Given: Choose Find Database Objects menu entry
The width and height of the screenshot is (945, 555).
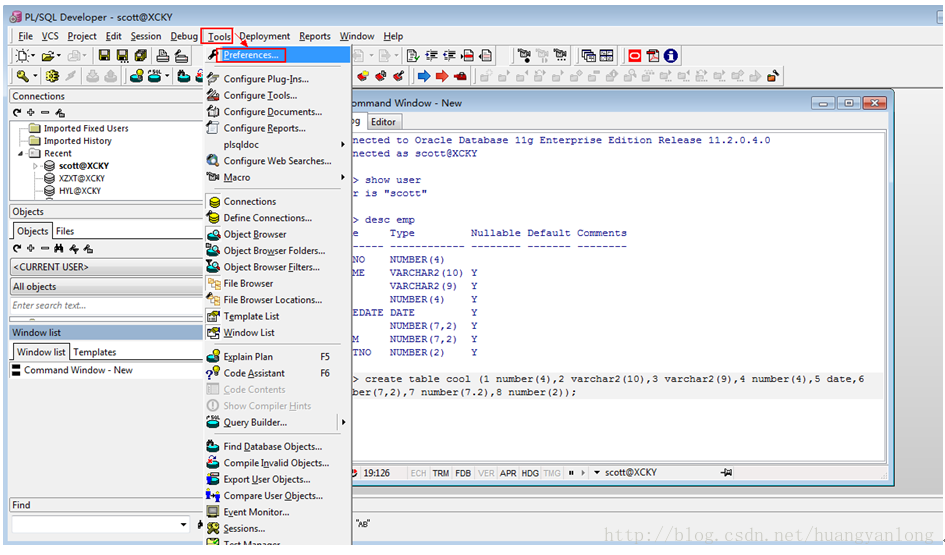Looking at the screenshot, I should coord(277,447).
